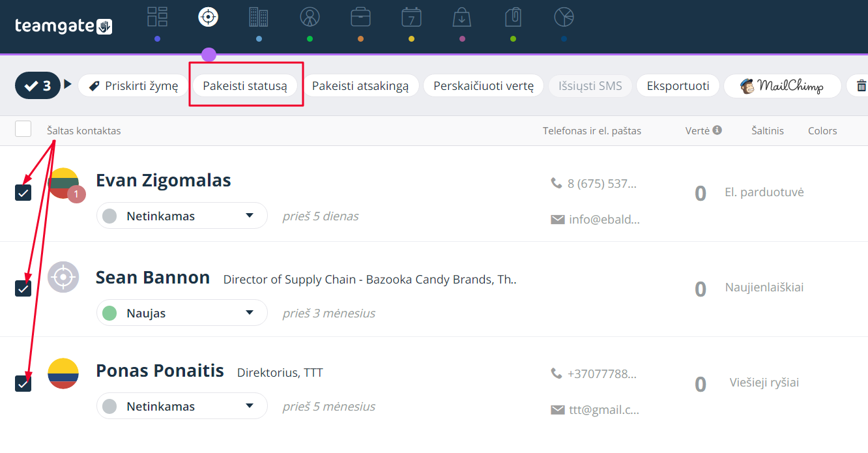The height and width of the screenshot is (453, 868).
Task: Click Evan Zigomalas avatar with badge
Action: pyautogui.click(x=65, y=184)
